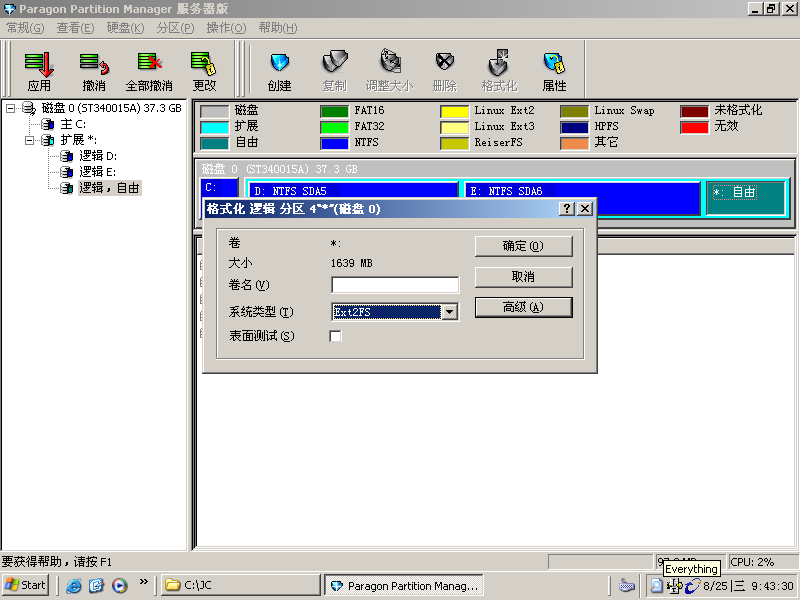
Task: Select the primary C: drive icon
Action: (47, 124)
